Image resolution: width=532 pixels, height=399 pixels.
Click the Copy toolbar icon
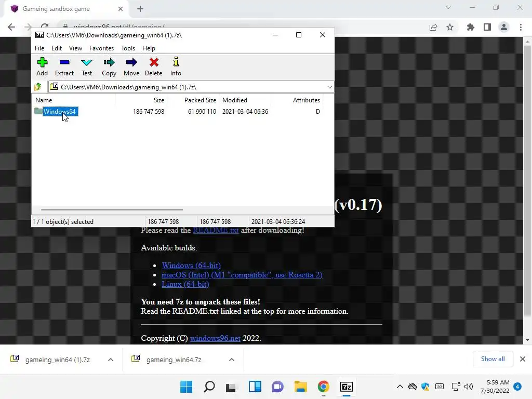click(x=109, y=66)
